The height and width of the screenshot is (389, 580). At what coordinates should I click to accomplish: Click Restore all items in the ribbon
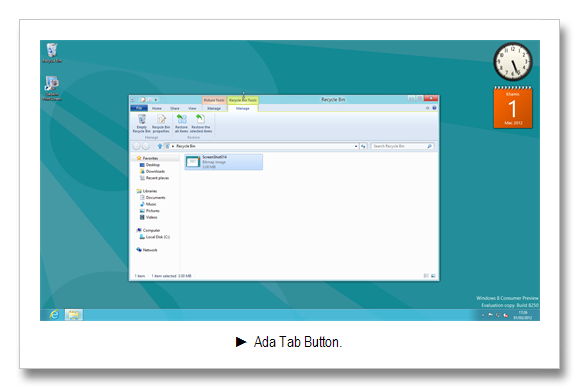point(181,124)
